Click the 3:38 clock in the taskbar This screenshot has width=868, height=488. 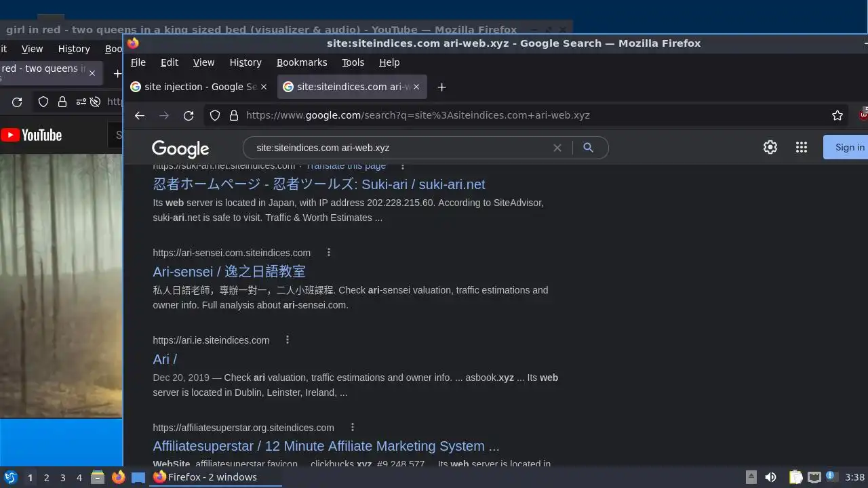pos(855,477)
